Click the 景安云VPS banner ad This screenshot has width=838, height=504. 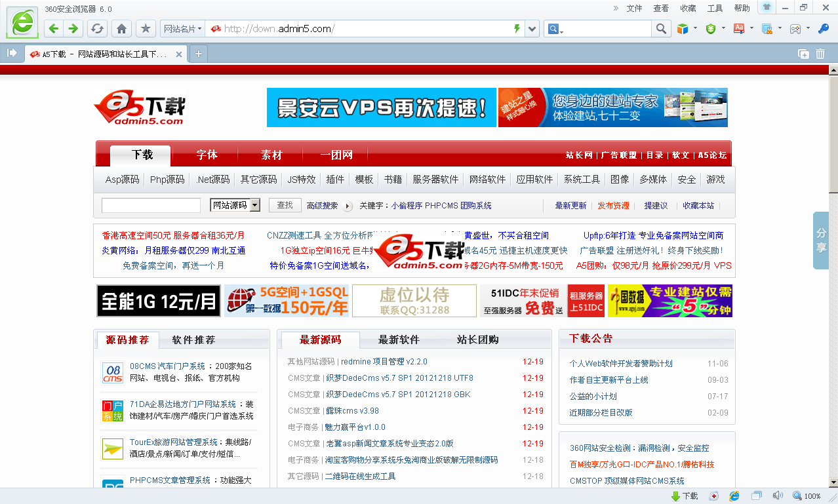click(382, 107)
